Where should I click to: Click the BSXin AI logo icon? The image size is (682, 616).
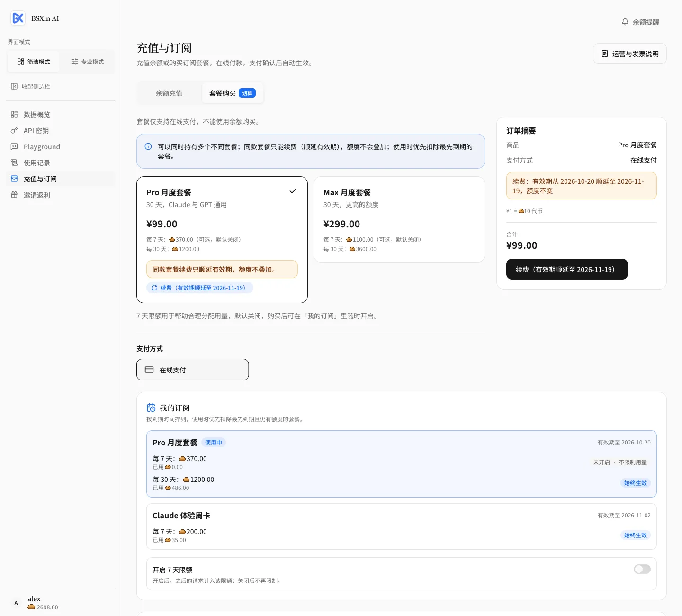coord(18,18)
